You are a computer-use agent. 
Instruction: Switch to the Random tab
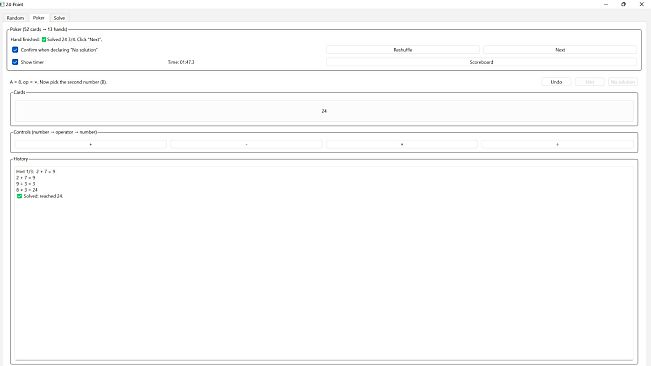click(x=15, y=18)
